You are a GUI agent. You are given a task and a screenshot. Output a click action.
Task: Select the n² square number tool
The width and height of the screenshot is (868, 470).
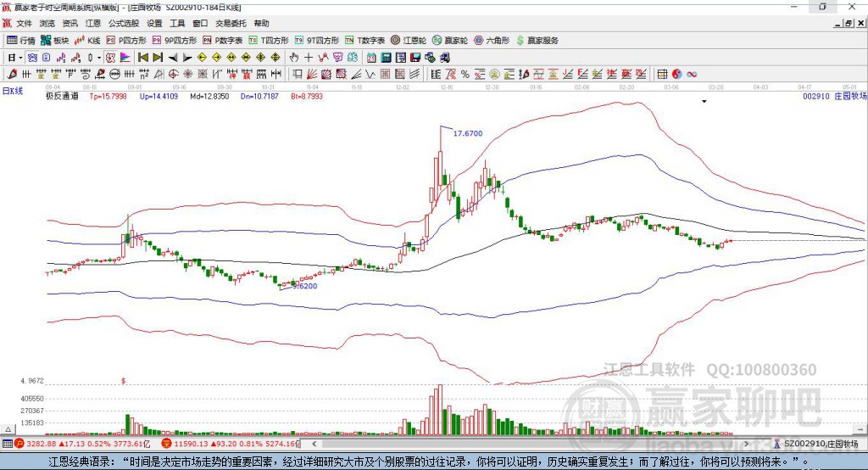click(144, 75)
